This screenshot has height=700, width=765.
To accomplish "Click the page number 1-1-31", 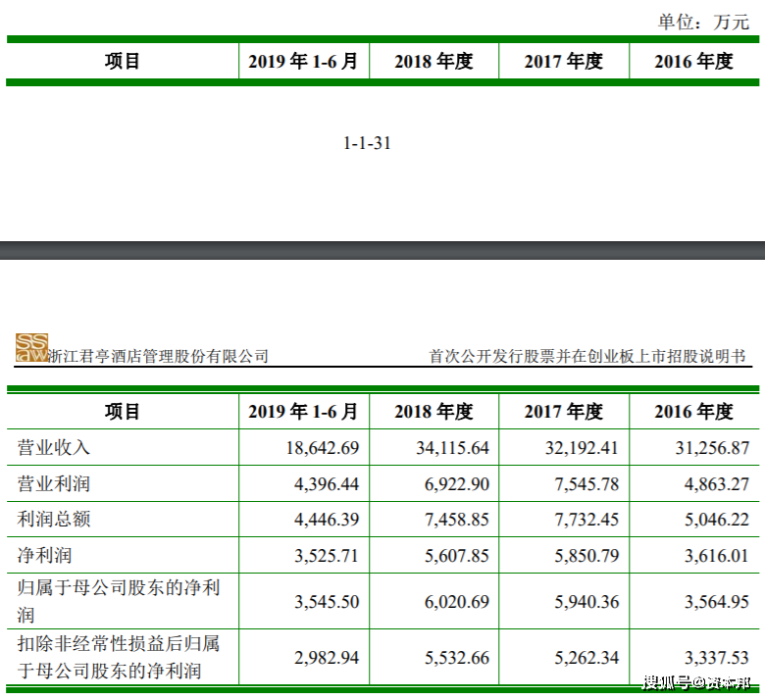I will 367,143.
